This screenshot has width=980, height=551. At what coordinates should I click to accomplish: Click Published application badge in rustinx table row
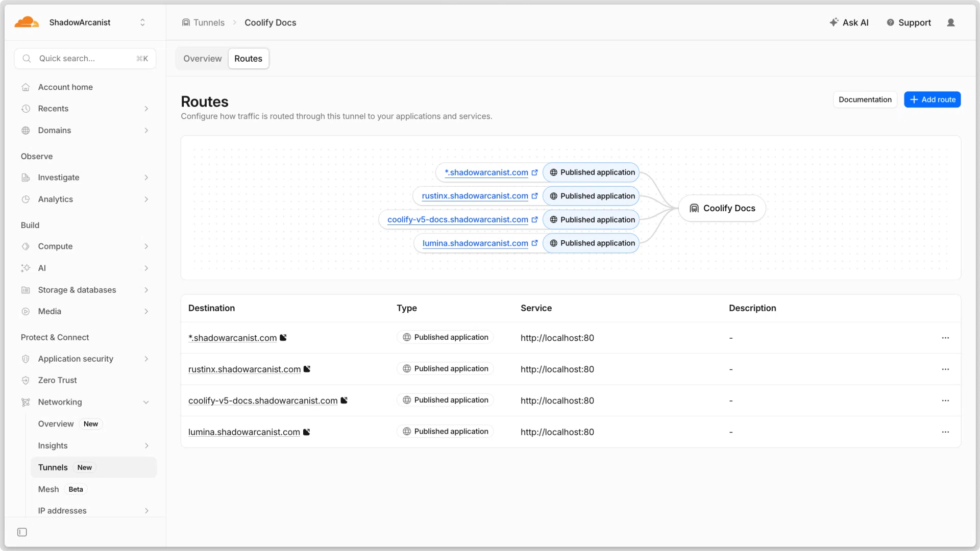click(x=445, y=369)
